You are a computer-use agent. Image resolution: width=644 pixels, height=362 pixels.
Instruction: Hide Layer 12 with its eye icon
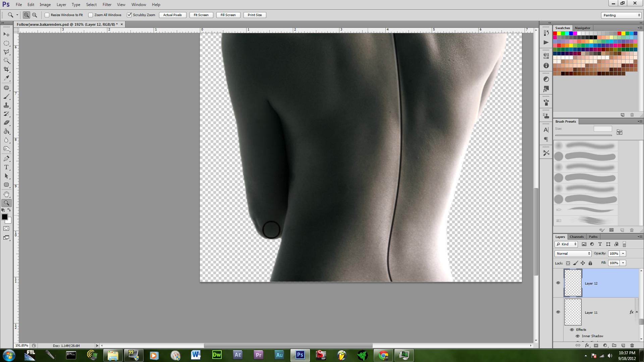point(558,283)
